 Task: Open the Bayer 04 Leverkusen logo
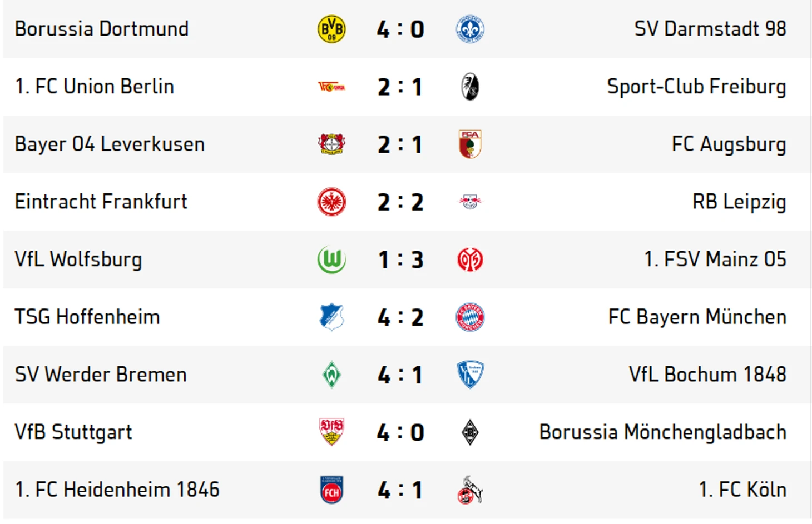331,144
